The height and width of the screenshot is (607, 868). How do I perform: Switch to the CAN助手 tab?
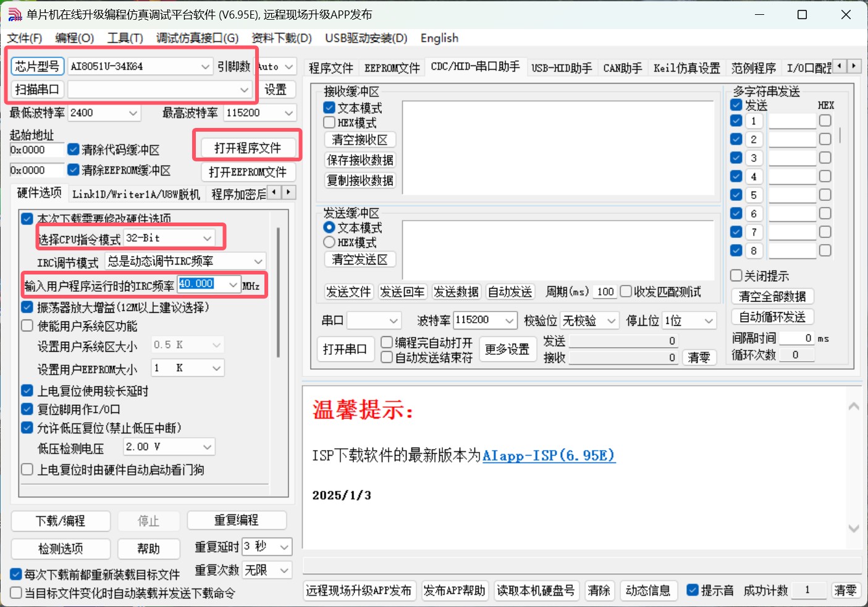click(623, 67)
